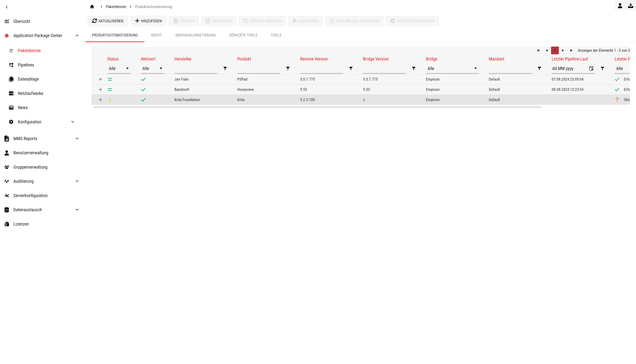Go to last page of results

(x=571, y=51)
